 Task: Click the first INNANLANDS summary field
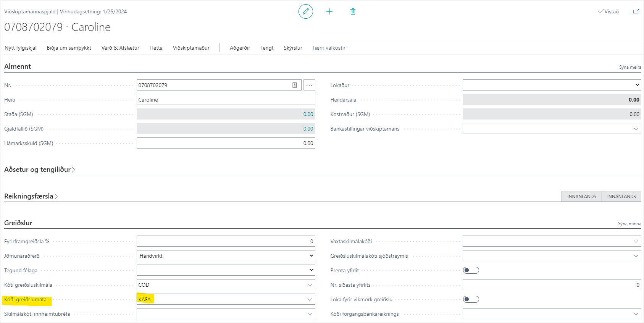[582, 196]
